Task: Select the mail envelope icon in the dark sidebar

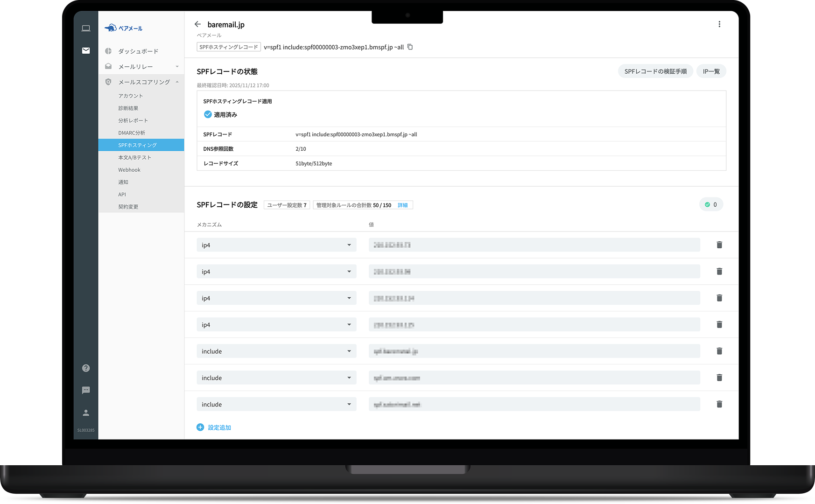Action: [86, 50]
